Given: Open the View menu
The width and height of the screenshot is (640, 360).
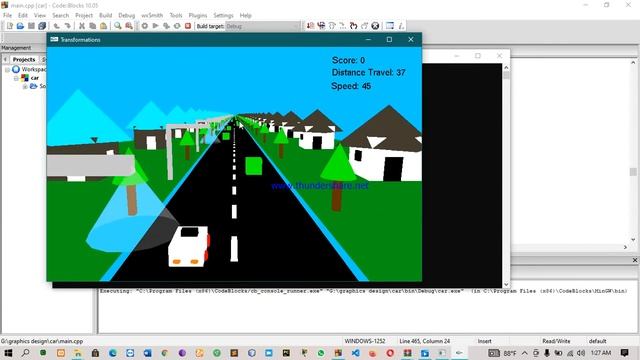Looking at the screenshot, I should click(x=40, y=15).
